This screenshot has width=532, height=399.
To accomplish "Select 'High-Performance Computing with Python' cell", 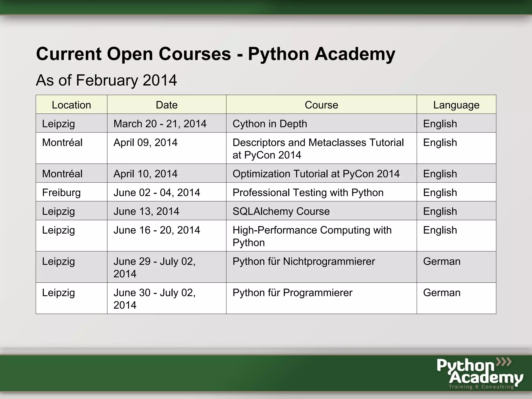I will coord(322,236).
